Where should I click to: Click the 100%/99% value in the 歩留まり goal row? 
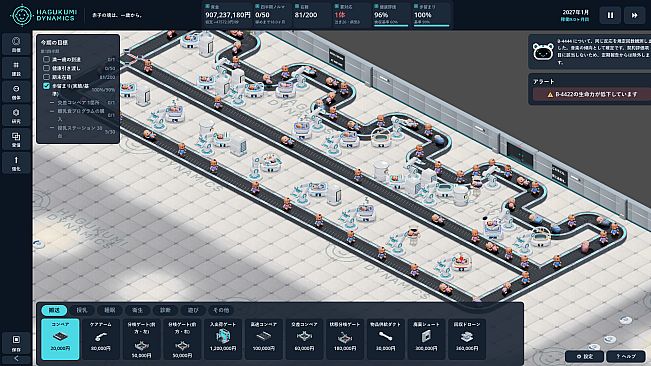[103, 90]
